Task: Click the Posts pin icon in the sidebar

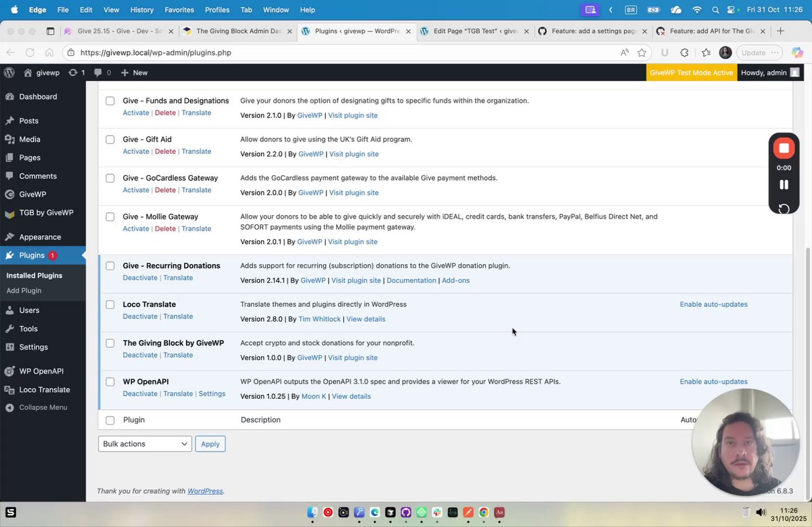Action: 10,120
